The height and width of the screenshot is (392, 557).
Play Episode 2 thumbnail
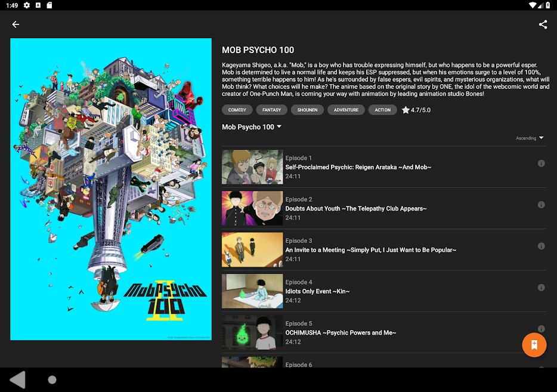[252, 208]
